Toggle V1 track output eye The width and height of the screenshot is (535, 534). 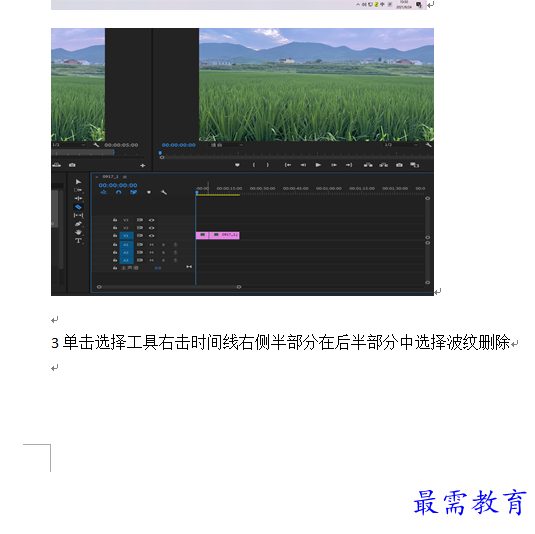pos(151,235)
